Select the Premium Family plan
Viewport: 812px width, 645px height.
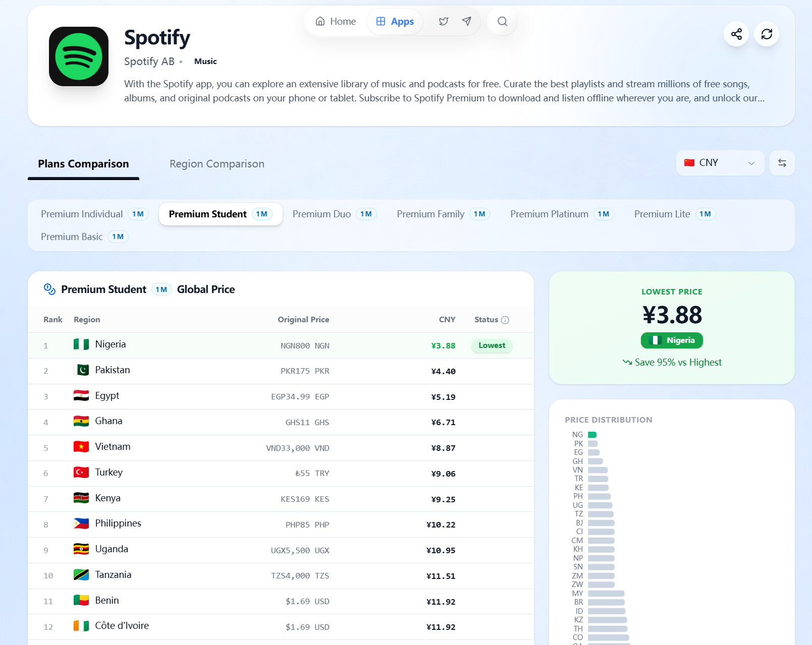pos(443,214)
